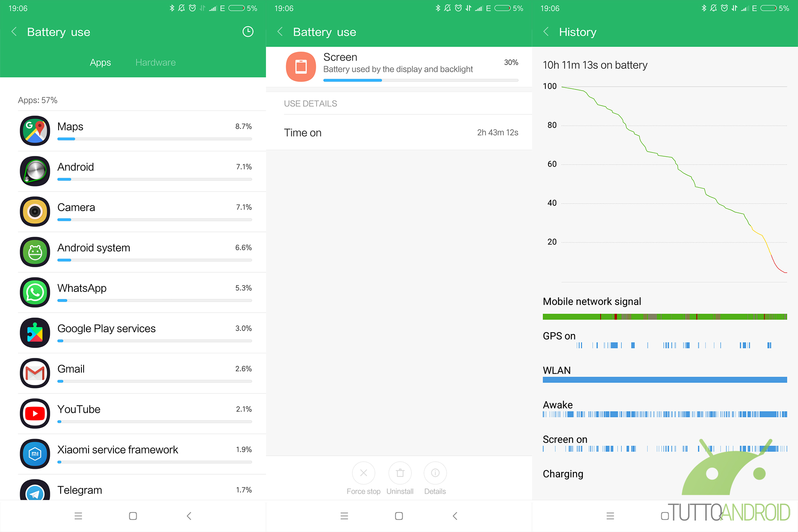Tap the Gmail icon

click(x=35, y=373)
